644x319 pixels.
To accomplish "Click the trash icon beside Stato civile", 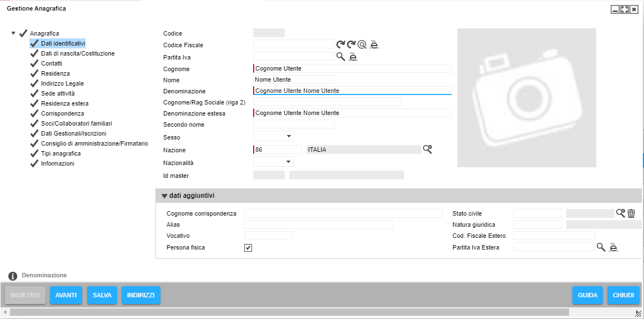I will [631, 213].
